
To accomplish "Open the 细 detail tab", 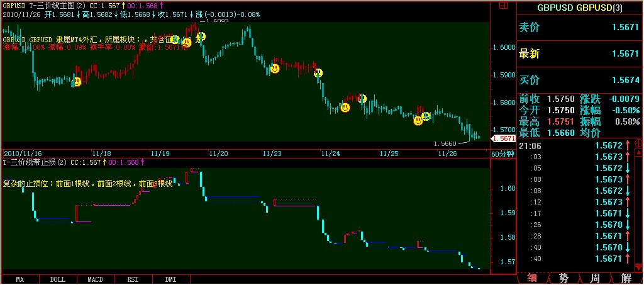I will click(532, 279).
